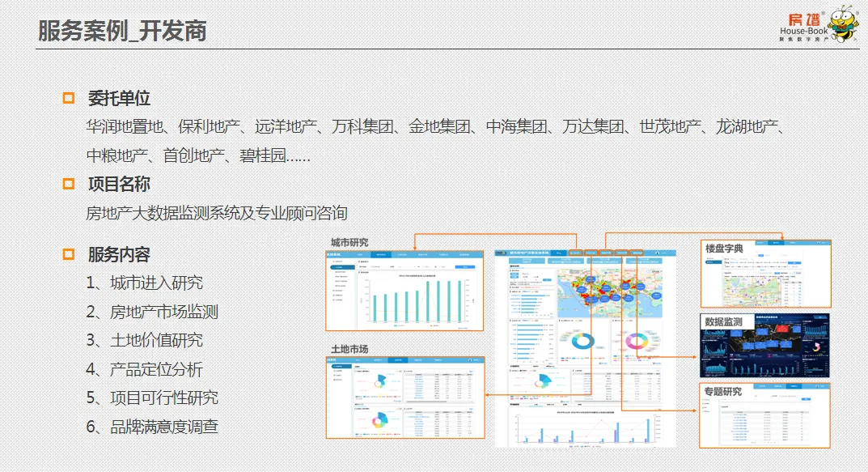Click the 城市研究 label above the bar chart
Viewport: 868px width, 472px height.
[349, 243]
